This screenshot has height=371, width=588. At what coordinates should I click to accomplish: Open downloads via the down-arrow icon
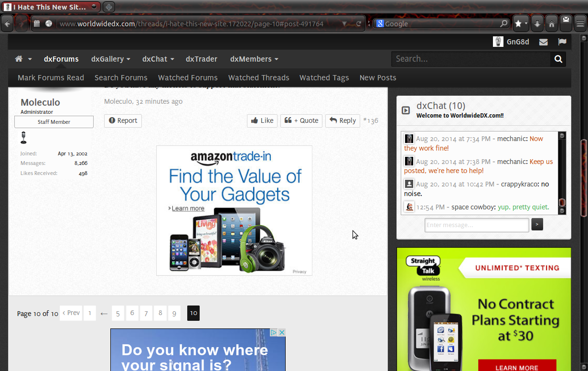coord(536,23)
